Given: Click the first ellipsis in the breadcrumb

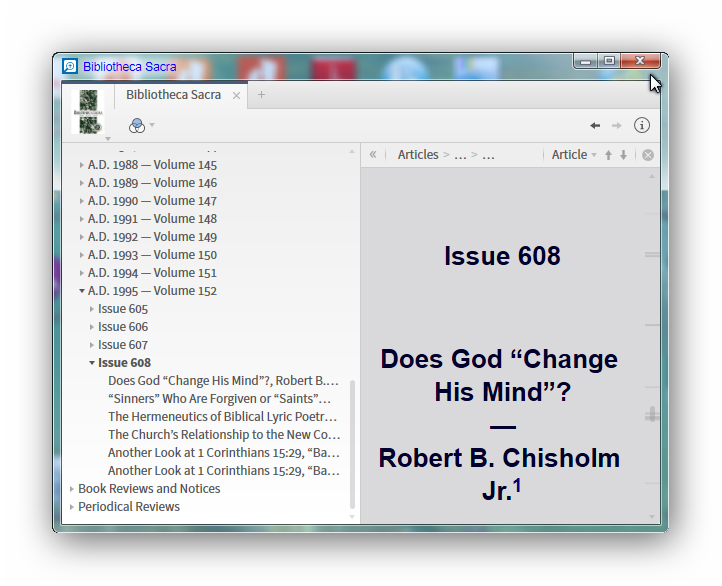Looking at the screenshot, I should [x=460, y=155].
